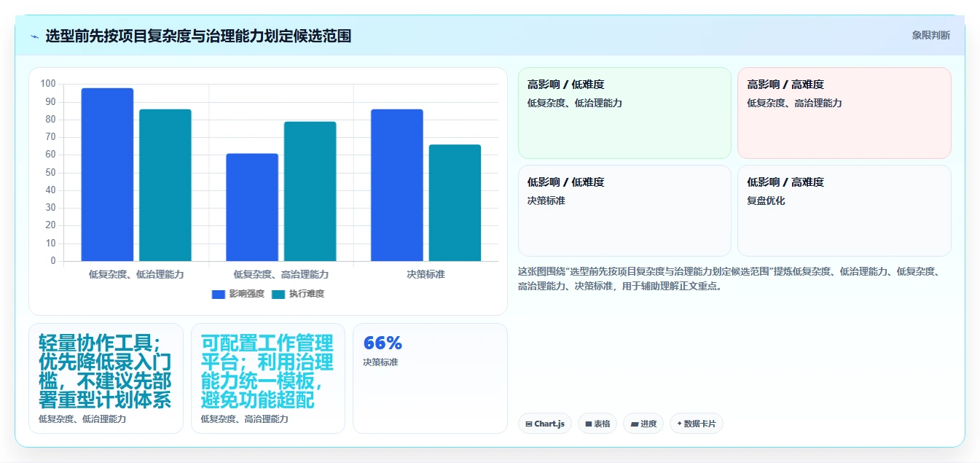Click the icon inside the 数据卡片 chip

click(x=680, y=424)
